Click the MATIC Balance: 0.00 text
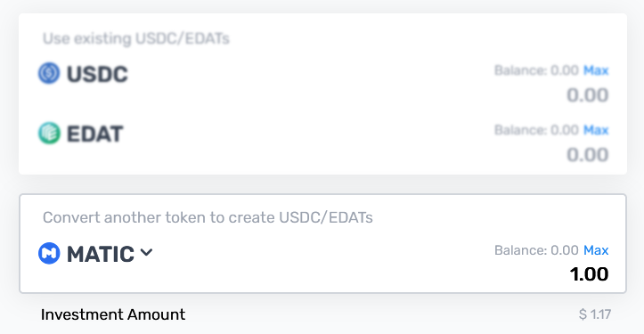644x334 pixels. pos(536,249)
